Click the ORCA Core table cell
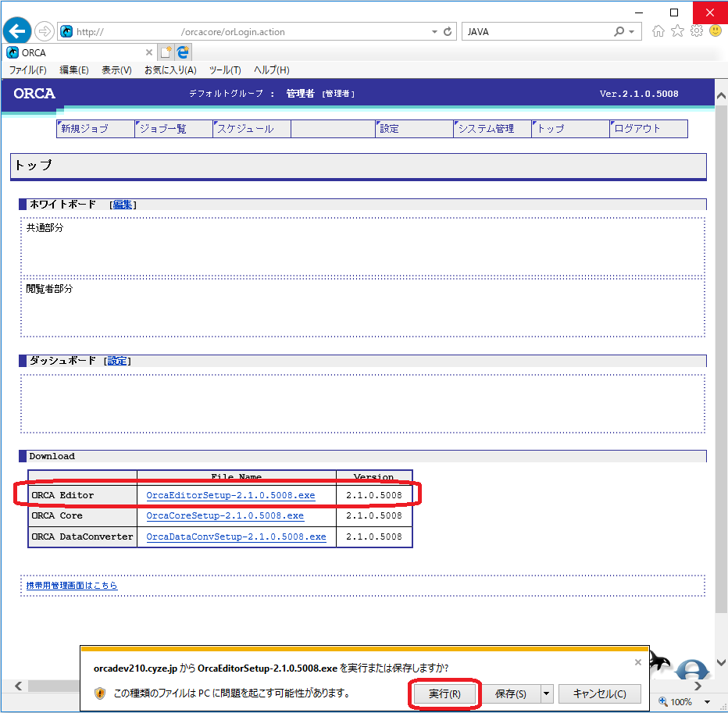The height and width of the screenshot is (713, 728). pyautogui.click(x=83, y=515)
